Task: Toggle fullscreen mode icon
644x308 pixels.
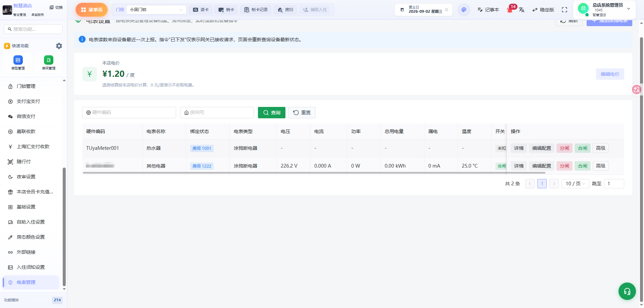Action: pyautogui.click(x=565, y=10)
